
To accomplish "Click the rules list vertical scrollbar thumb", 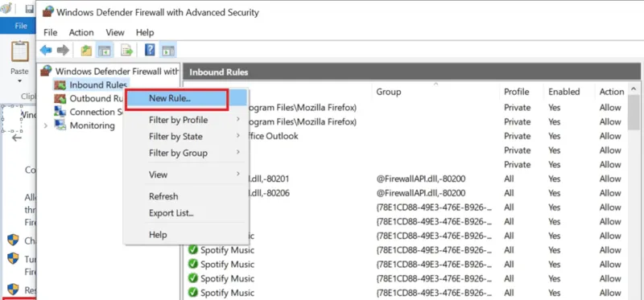I will (x=634, y=112).
